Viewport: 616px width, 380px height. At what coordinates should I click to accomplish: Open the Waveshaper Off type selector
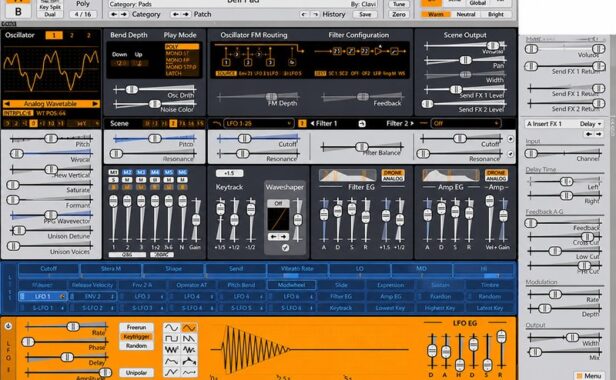click(x=278, y=203)
